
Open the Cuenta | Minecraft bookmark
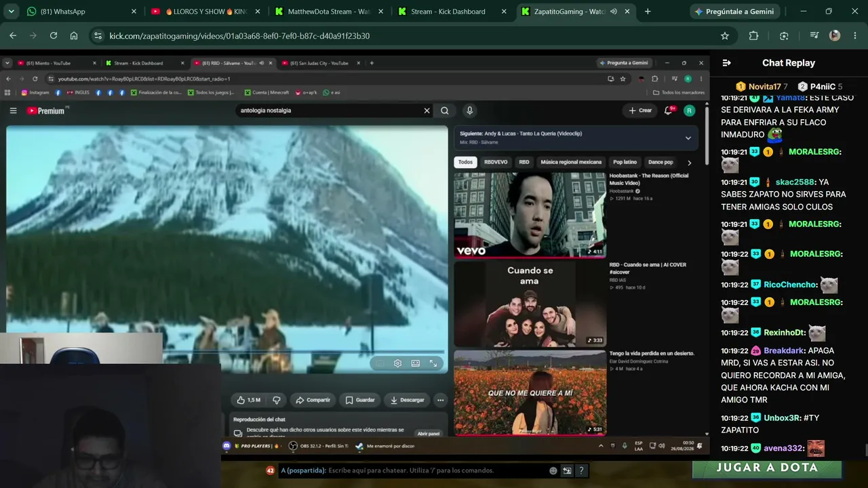tap(267, 92)
